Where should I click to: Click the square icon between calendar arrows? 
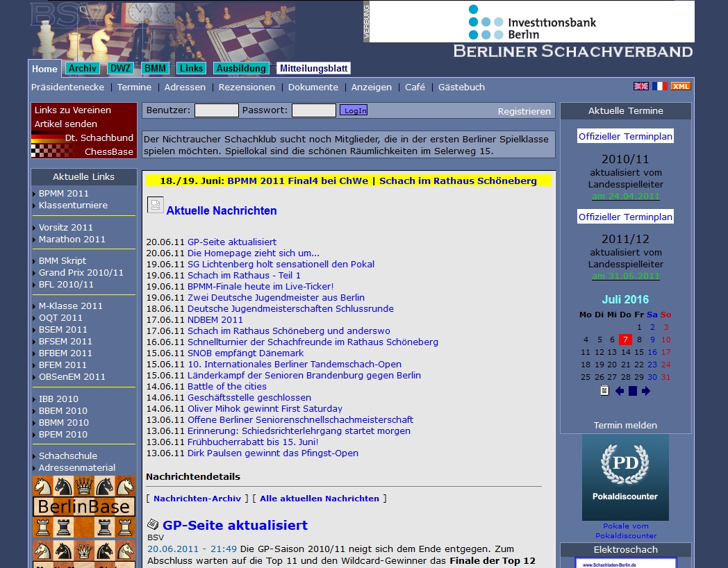tap(633, 391)
